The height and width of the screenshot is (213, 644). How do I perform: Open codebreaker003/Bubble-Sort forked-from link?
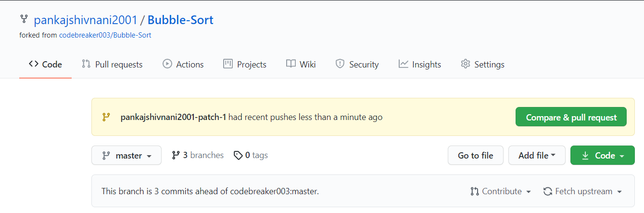105,35
